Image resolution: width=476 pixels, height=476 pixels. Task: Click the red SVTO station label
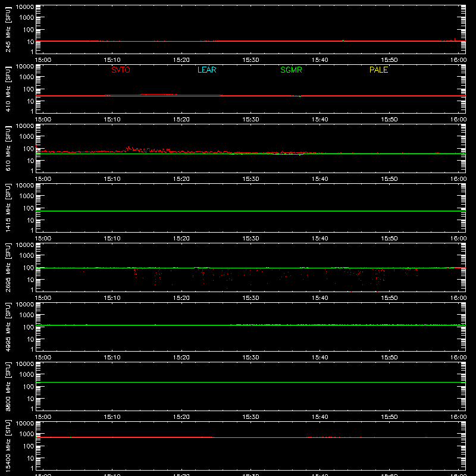point(121,70)
